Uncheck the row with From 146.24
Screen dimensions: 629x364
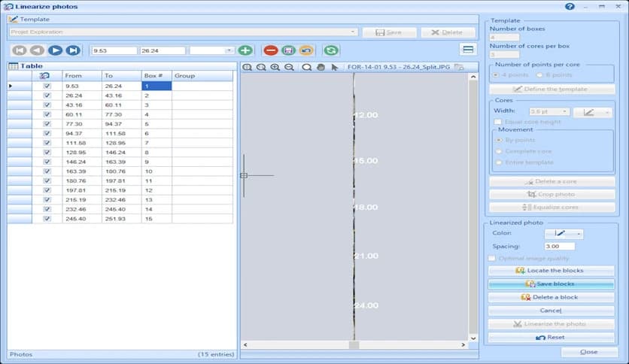[47, 162]
